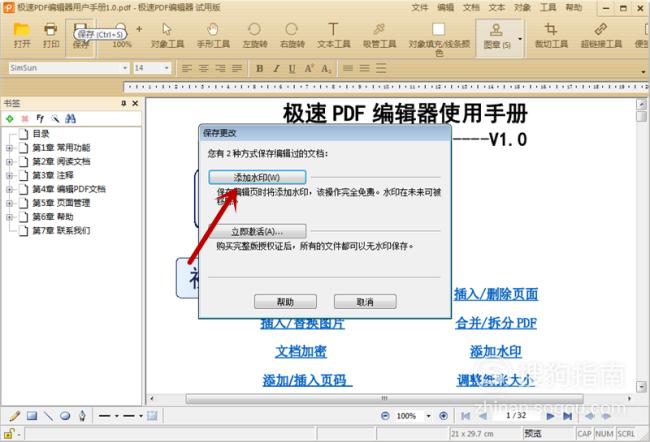
Task: Select the ellipse shape tool in the bottom toolbar
Action: (65, 416)
